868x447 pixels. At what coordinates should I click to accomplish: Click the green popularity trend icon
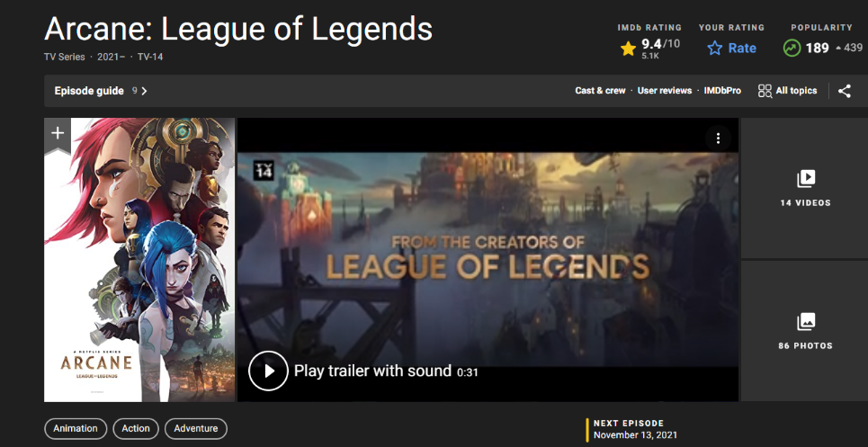(x=792, y=49)
